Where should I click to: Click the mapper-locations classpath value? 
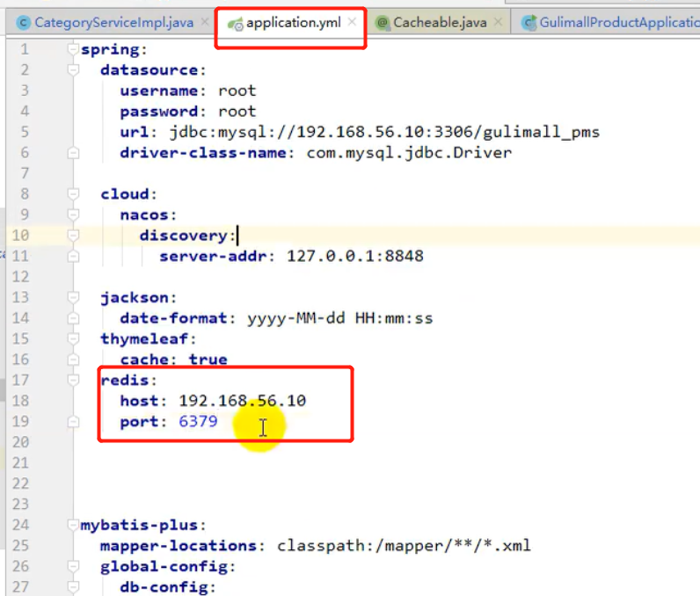click(x=404, y=545)
